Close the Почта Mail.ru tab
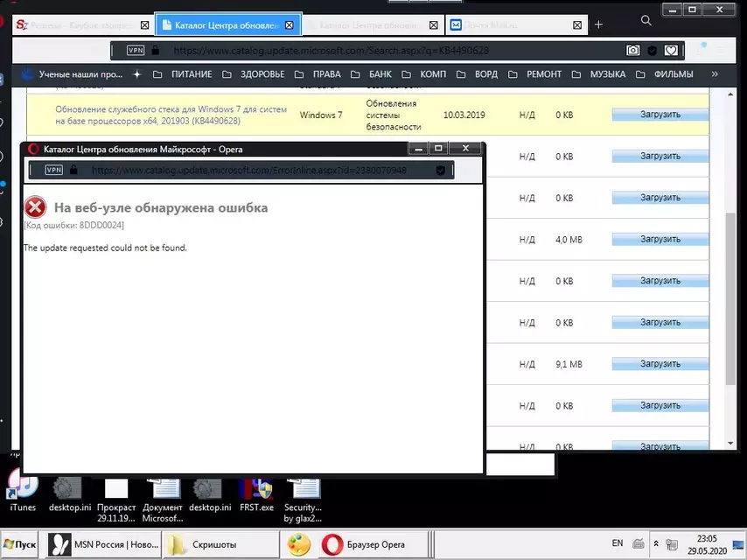 (577, 24)
